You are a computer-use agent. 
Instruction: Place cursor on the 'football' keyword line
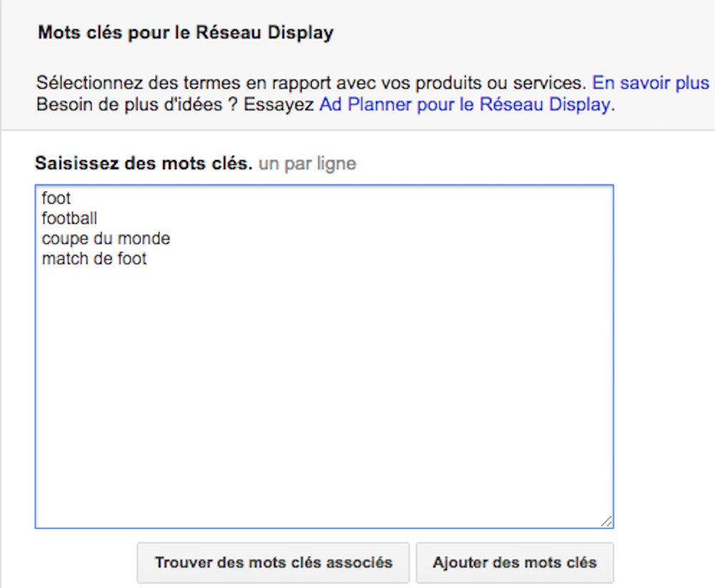tap(69, 219)
